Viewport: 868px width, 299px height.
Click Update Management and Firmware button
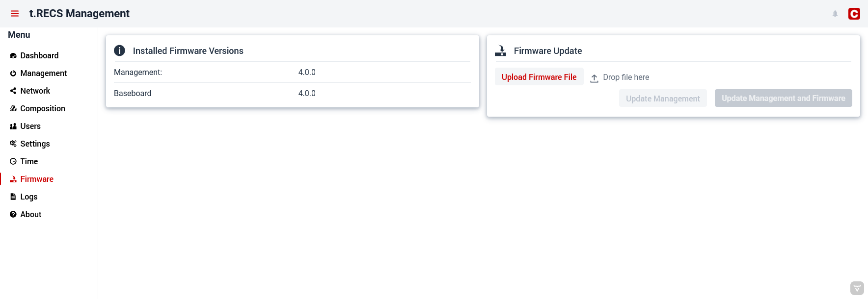pyautogui.click(x=783, y=98)
